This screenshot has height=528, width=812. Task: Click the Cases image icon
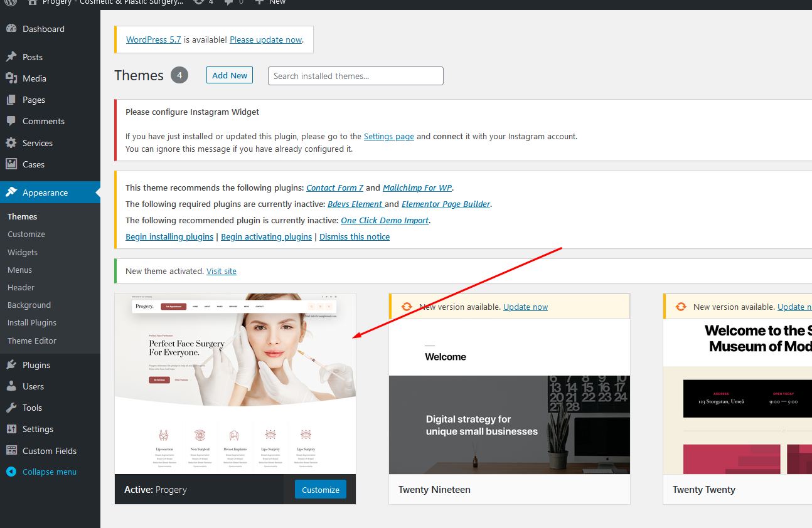pos(11,164)
